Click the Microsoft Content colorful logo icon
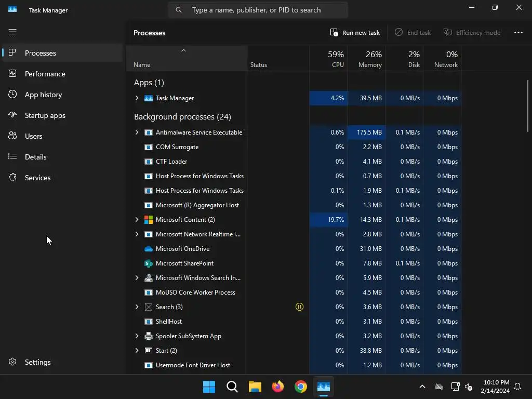The image size is (532, 399). click(x=148, y=220)
